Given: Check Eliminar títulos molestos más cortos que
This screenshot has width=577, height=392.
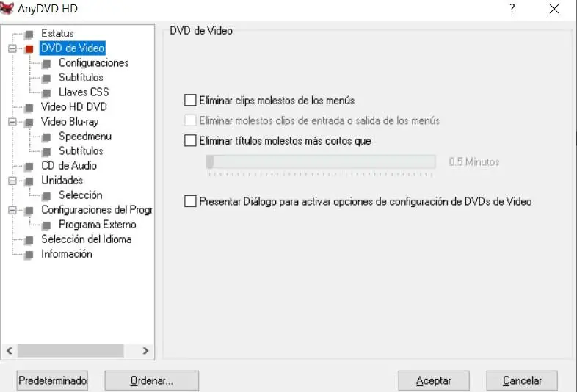Looking at the screenshot, I should click(x=190, y=141).
